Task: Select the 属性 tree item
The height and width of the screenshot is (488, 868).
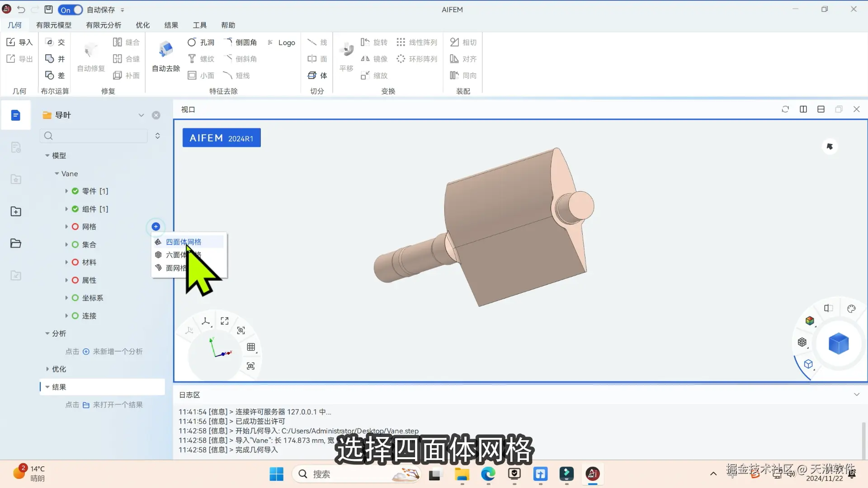Action: point(89,280)
